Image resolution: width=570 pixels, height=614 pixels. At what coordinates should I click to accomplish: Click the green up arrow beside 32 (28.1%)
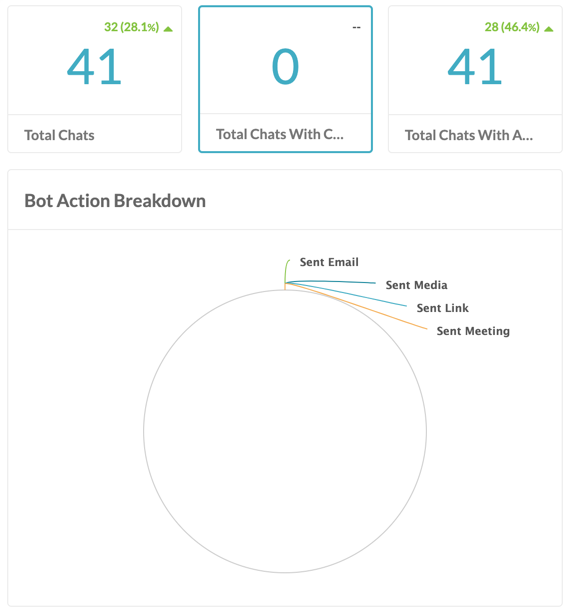click(x=168, y=29)
